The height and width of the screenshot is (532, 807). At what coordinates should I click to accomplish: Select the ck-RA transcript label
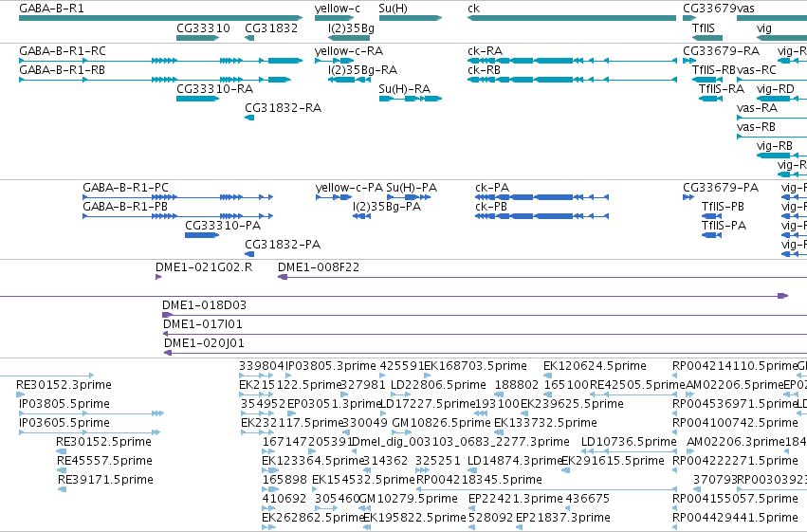pyautogui.click(x=485, y=51)
